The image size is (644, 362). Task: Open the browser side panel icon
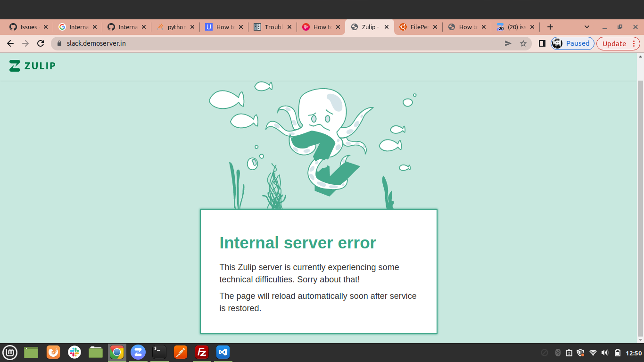coord(542,43)
